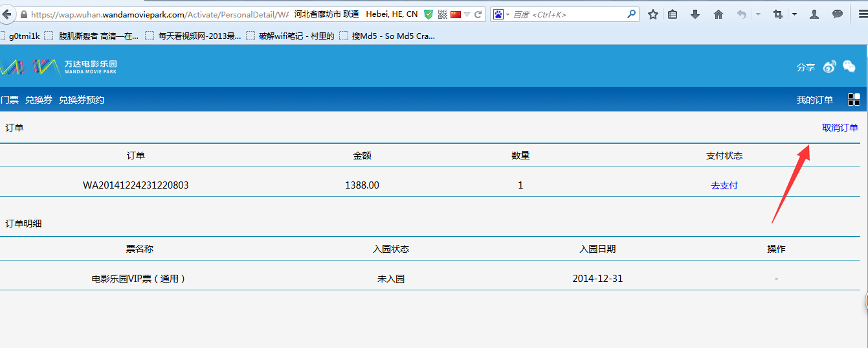This screenshot has width=868, height=348.
Task: Click the crop screenshot tool icon
Action: click(778, 14)
